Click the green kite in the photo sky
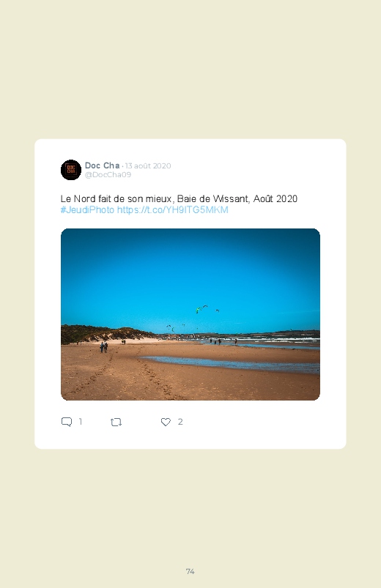 tap(199, 310)
